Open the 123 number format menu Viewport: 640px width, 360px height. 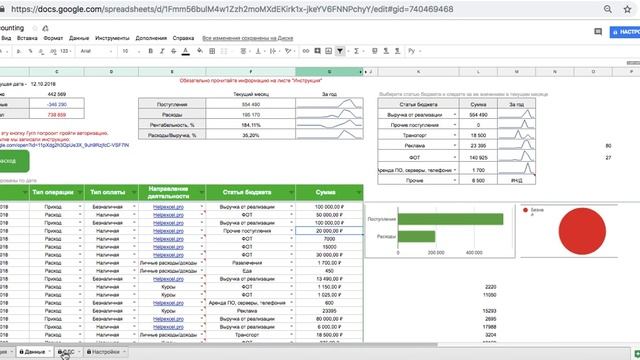pyautogui.click(x=65, y=51)
